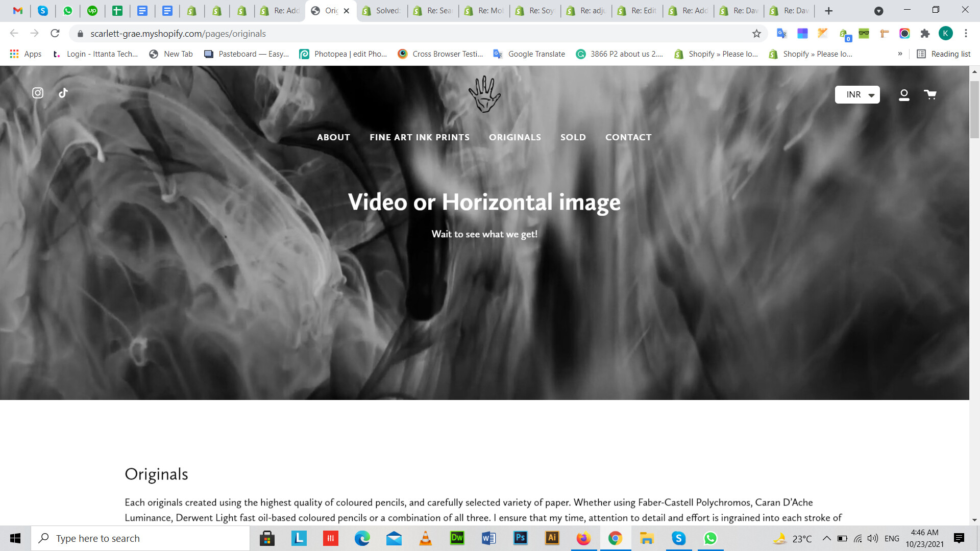Open Fine Art Ink Prints menu item

tap(420, 137)
